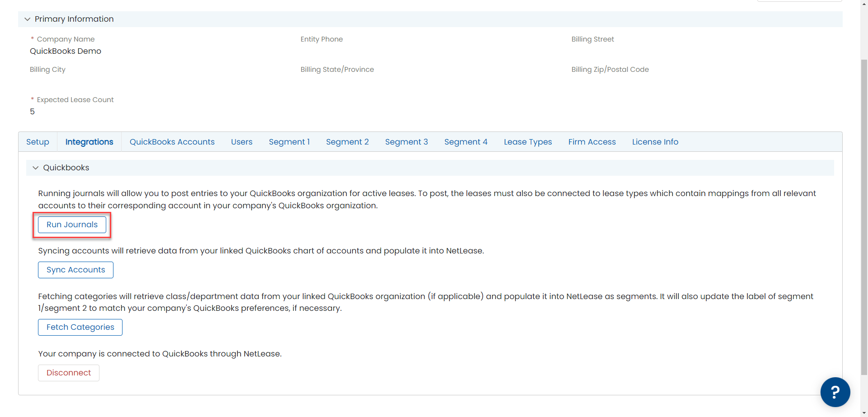View the Segment 4 tab
The image size is (868, 417).
coord(466,142)
